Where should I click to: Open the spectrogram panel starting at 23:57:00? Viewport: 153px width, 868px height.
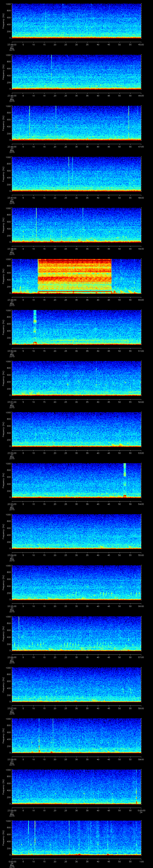[x=77, y=685]
